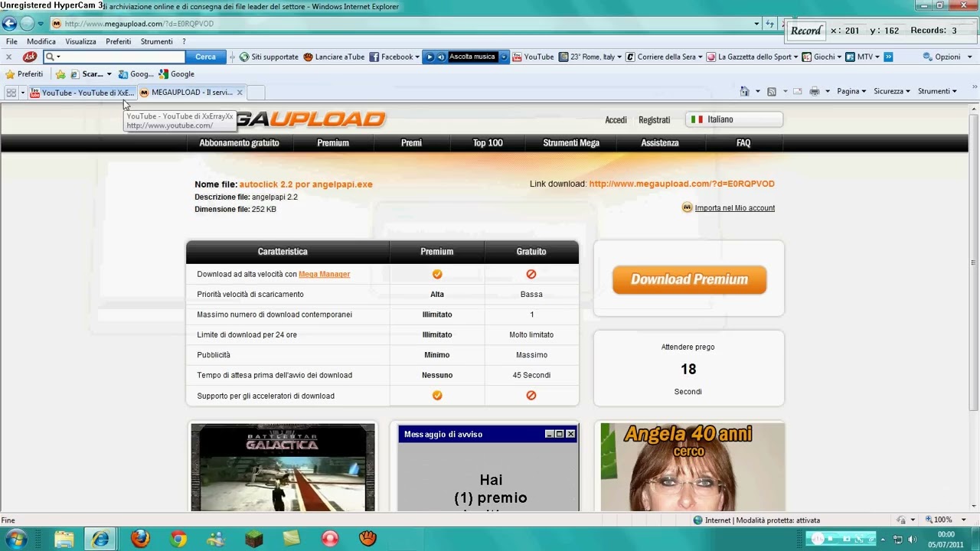Close the Ask toolbar with X
980x551 pixels.
(8, 57)
